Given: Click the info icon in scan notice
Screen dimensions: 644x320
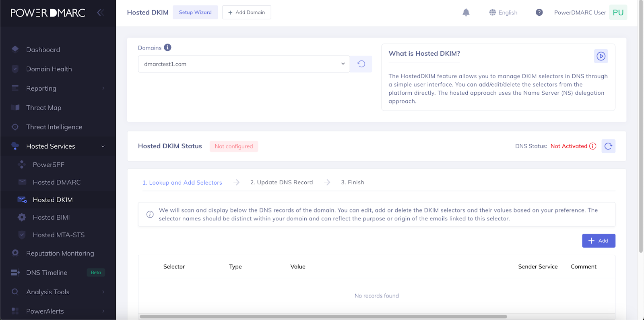Looking at the screenshot, I should coord(150,214).
